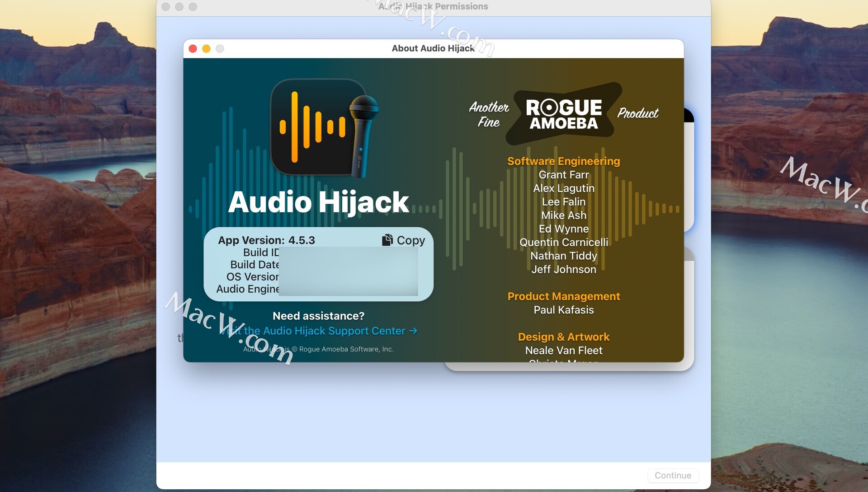Image resolution: width=868 pixels, height=492 pixels.
Task: Click the 'Build ID' label
Action: click(261, 253)
